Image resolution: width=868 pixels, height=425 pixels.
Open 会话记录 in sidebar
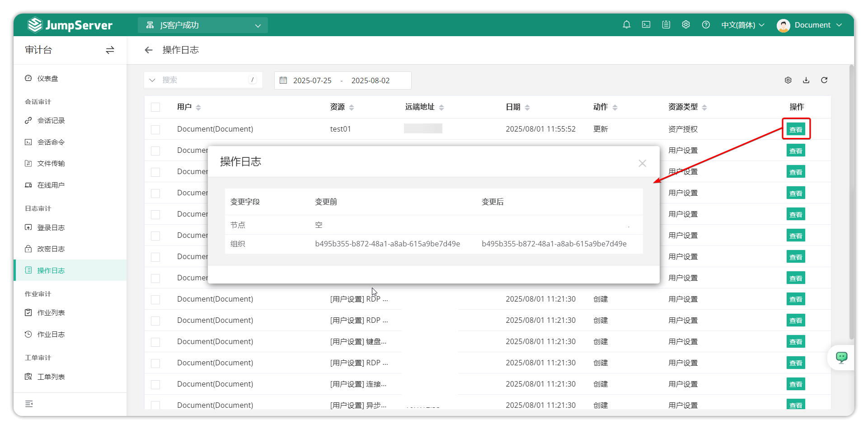coord(70,121)
